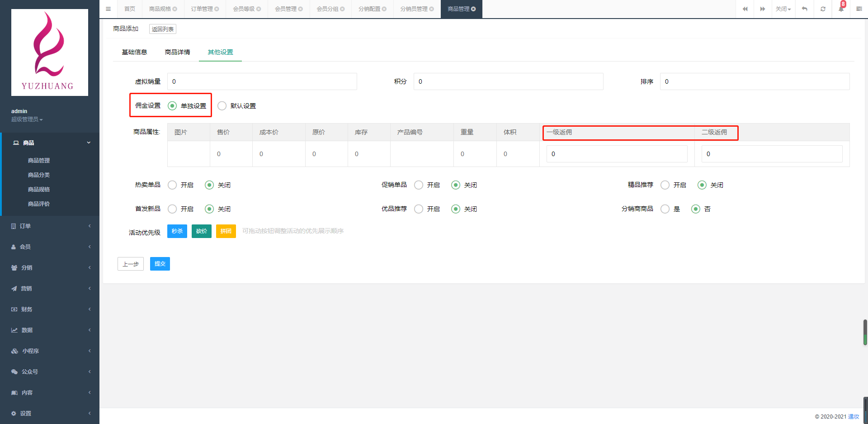
Task: Click the 分销 group icon in the sidebar
Action: coord(14,267)
